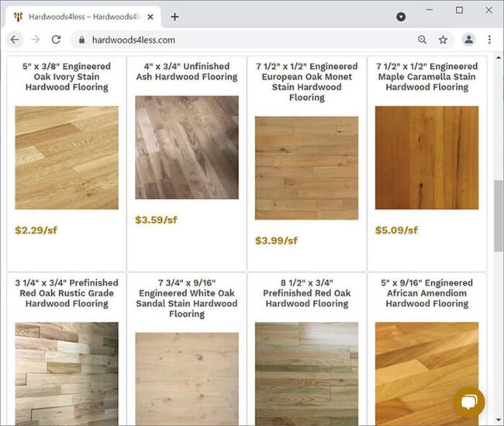Open a new tab with plus button

(174, 17)
